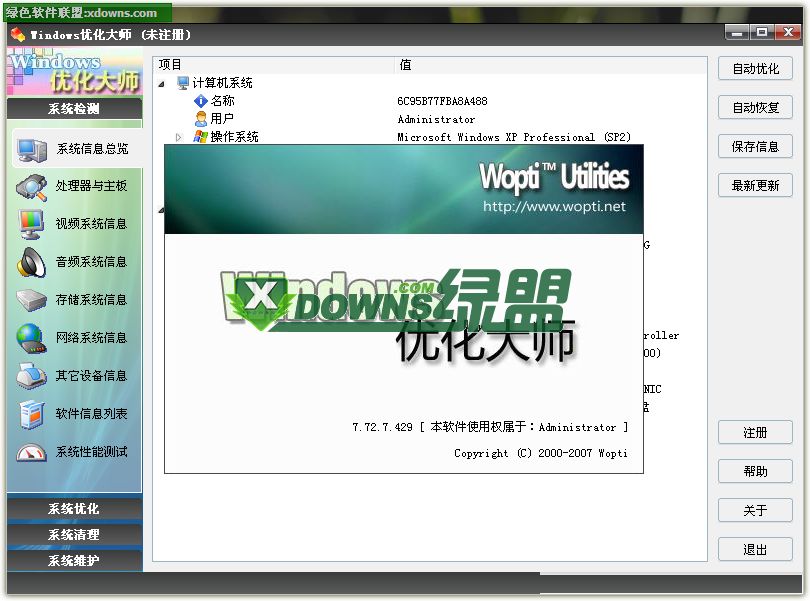Click the 自动恢复 button
The height and width of the screenshot is (601, 810).
pos(755,107)
